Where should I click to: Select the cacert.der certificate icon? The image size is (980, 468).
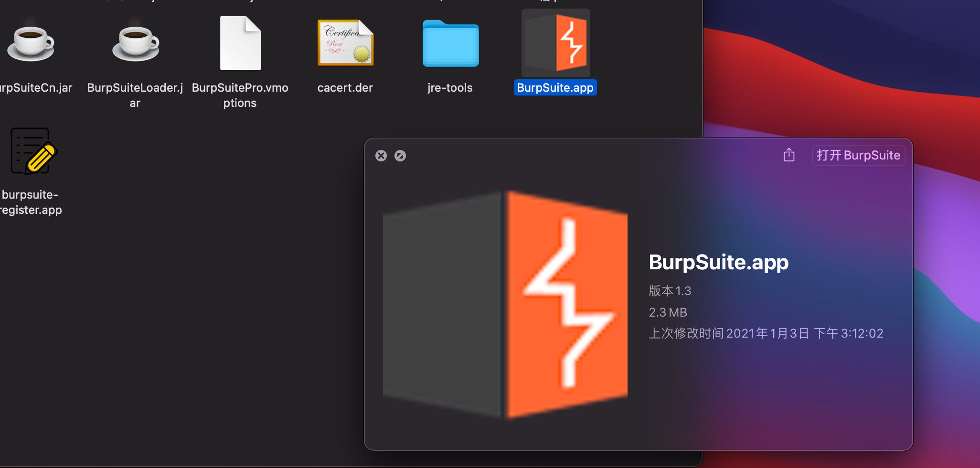(x=346, y=43)
